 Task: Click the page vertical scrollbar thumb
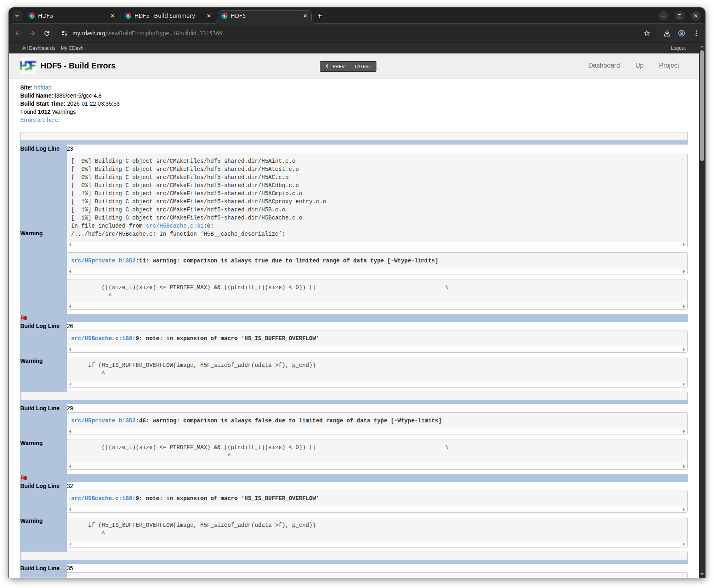702,105
